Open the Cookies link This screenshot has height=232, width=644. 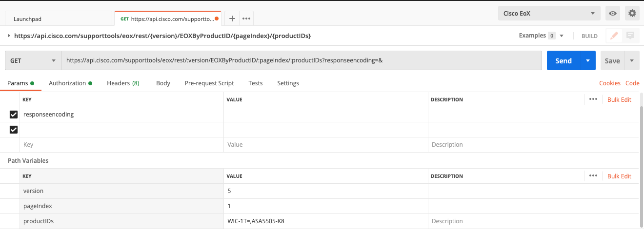[610, 83]
